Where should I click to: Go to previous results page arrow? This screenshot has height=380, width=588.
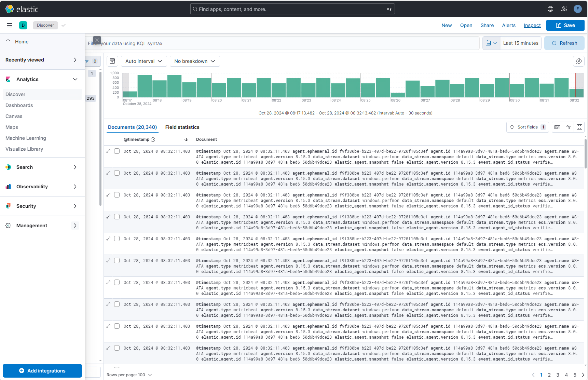(x=533, y=375)
